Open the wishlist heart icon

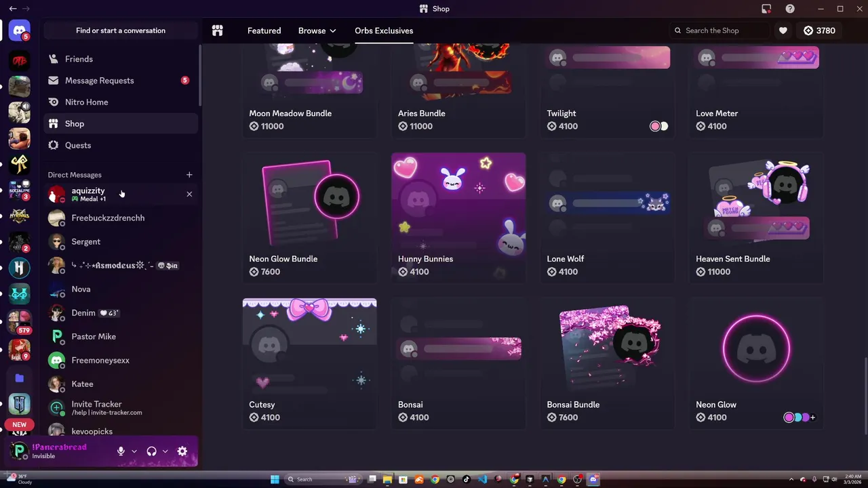(783, 30)
